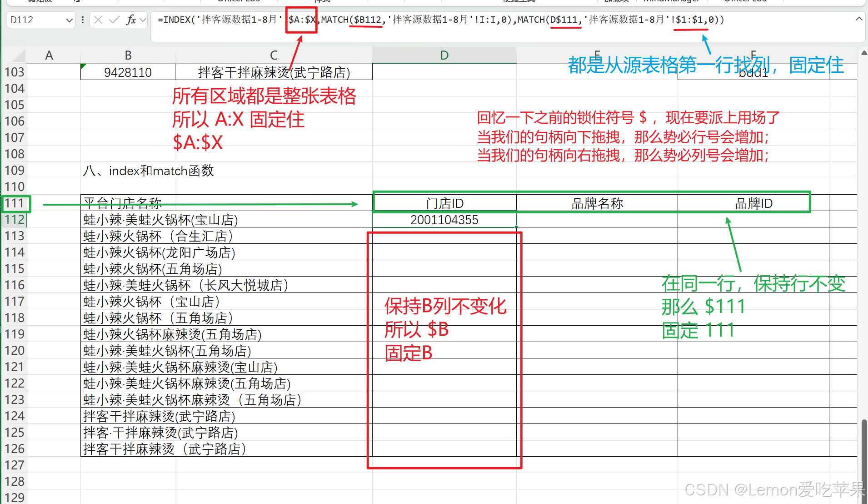Screen dimensions: 868x504
Task: Select cell 蛙小辣火锅杯麻辣烫(五角场店)
Action: [x=226, y=334]
